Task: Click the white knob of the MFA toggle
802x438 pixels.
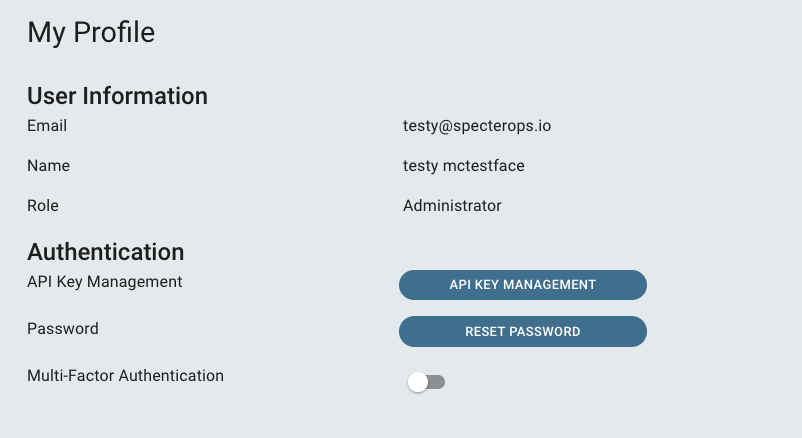Action: pos(418,382)
